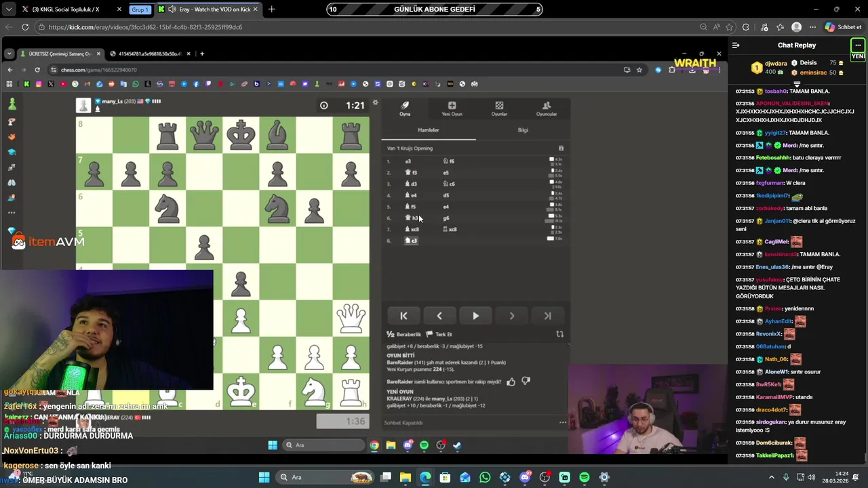Click the black queen on the board

204,136
